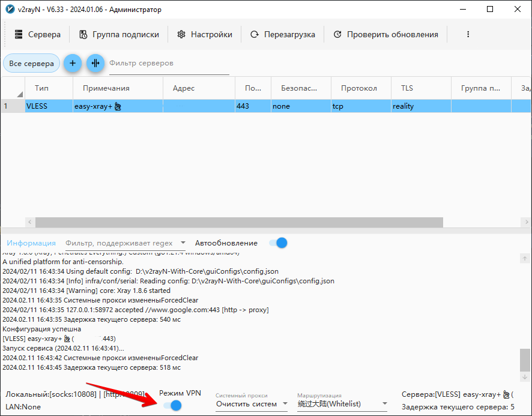Click the Фильтр серверов input field
This screenshot has height=416, width=532.
coord(168,64)
